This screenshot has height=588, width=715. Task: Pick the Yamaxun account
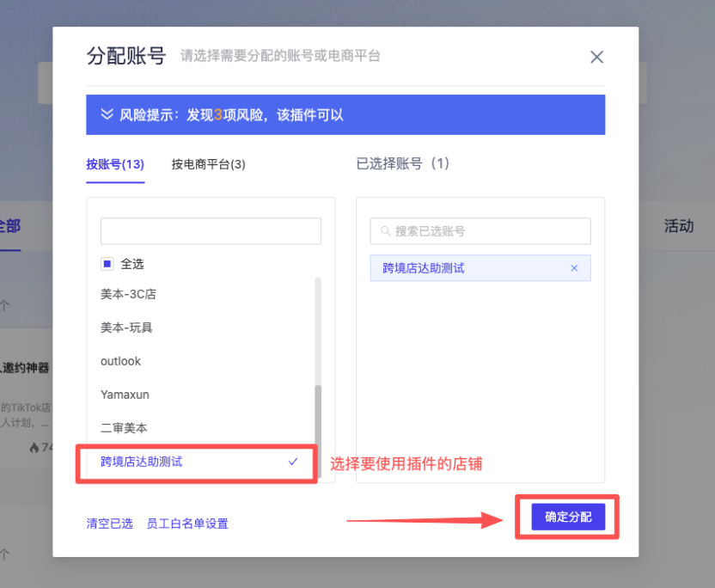124,395
